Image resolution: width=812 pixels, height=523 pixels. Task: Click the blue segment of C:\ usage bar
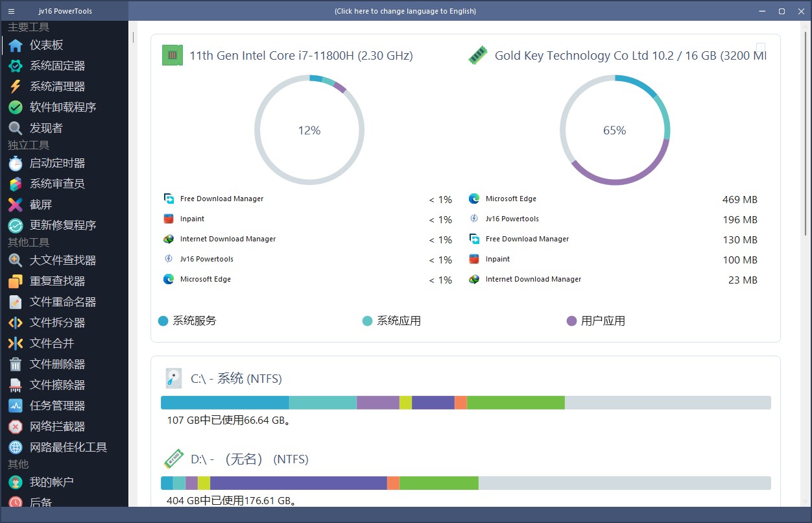pos(224,402)
